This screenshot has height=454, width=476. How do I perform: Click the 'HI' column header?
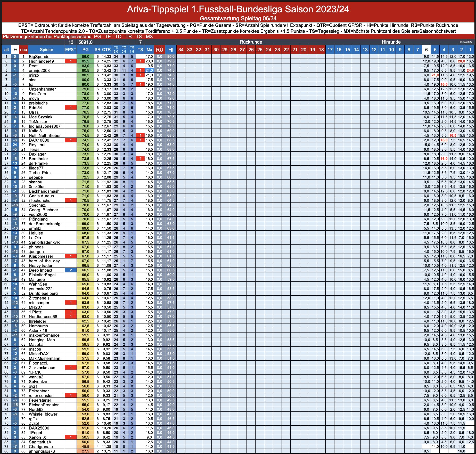171,50
